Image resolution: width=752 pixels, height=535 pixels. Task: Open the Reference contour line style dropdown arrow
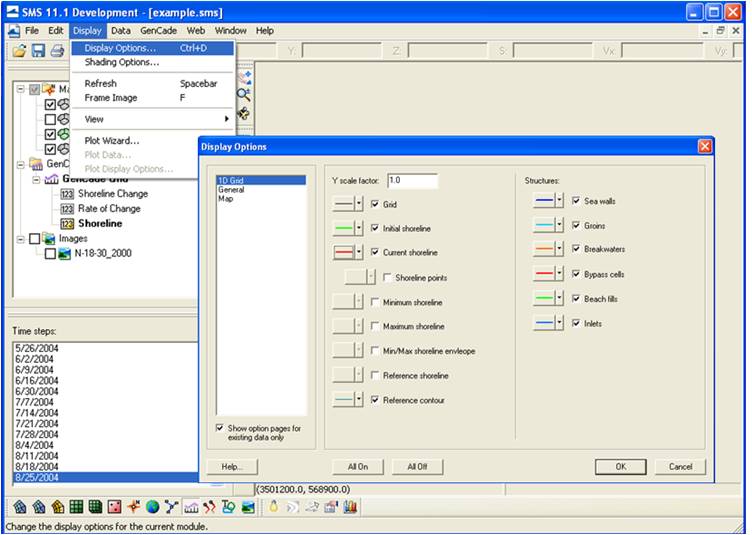pos(359,399)
